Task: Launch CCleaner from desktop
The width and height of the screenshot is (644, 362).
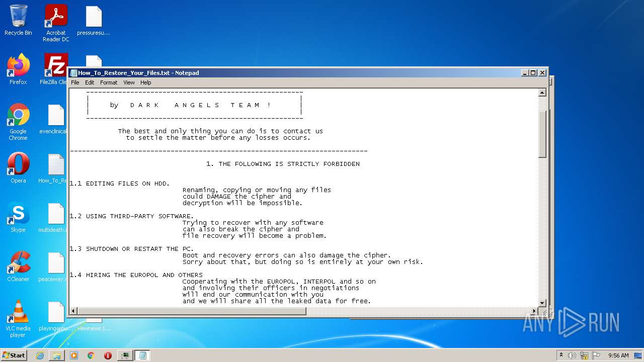Action: coord(18,266)
